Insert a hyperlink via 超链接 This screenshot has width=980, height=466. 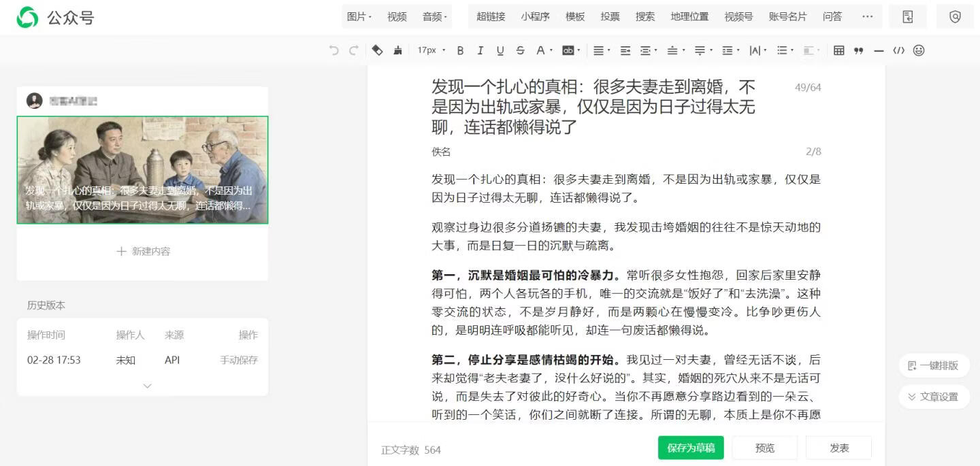(x=489, y=16)
